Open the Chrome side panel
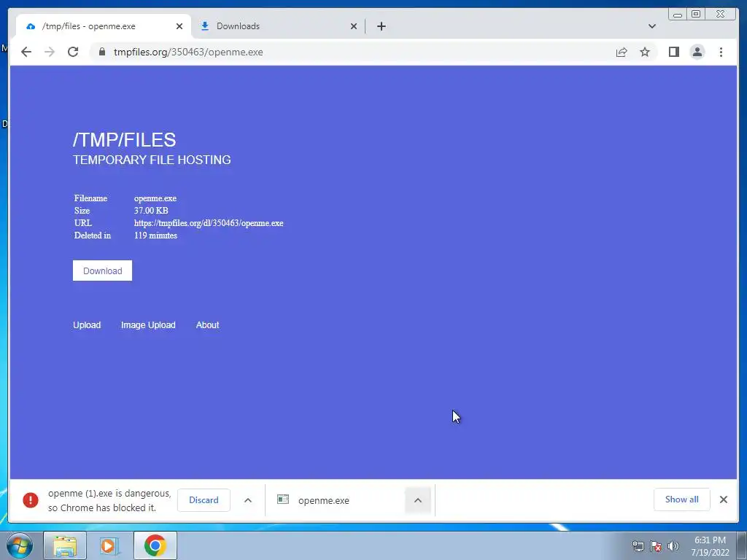This screenshot has height=560, width=747. point(673,52)
